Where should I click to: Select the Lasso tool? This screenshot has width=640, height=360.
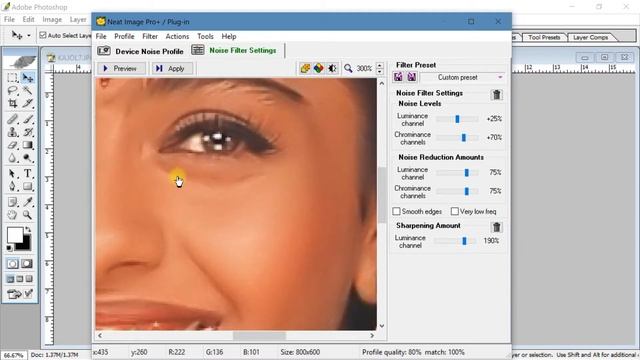[x=12, y=90]
